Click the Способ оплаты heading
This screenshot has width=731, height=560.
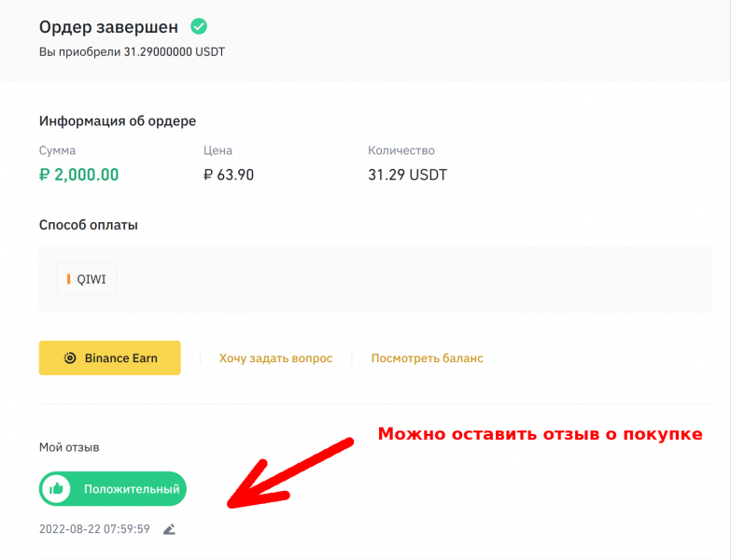[89, 225]
